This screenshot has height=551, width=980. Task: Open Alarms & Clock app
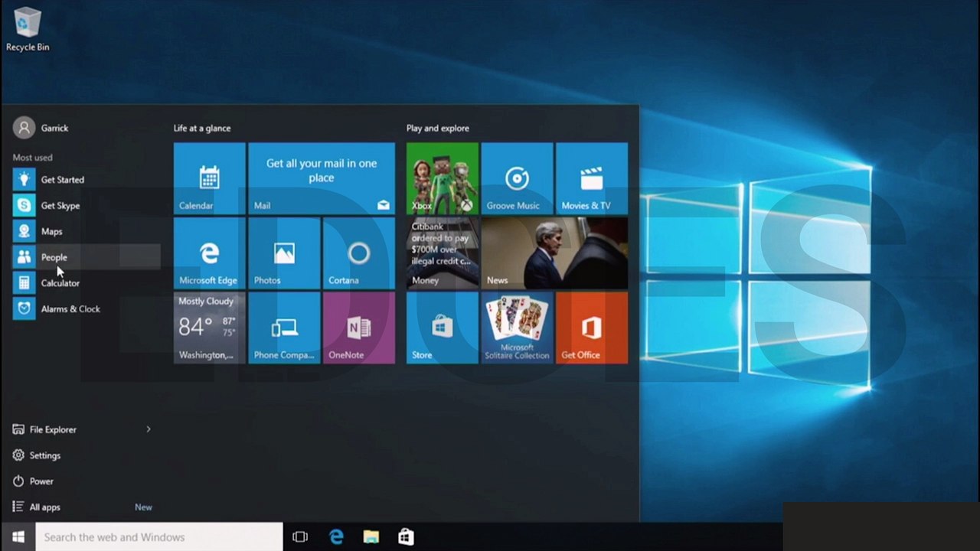(87, 309)
